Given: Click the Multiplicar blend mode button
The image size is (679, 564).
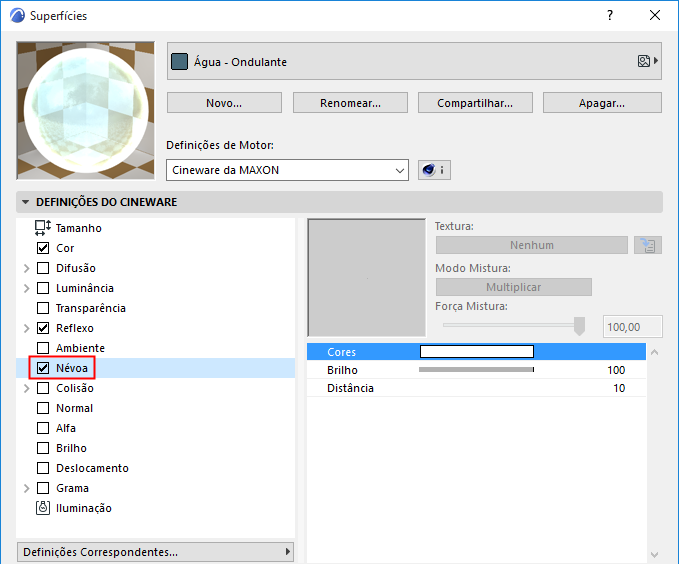Looking at the screenshot, I should pos(514,287).
